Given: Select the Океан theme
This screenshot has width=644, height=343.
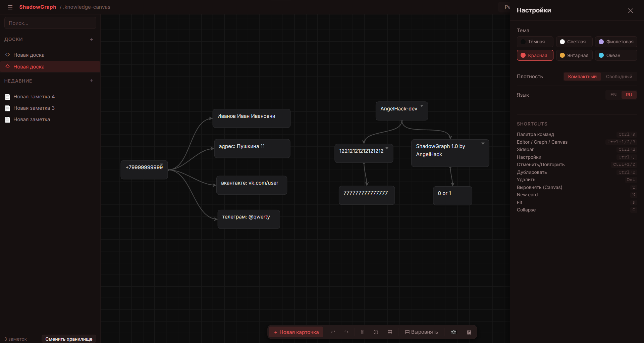Looking at the screenshot, I should [x=616, y=55].
